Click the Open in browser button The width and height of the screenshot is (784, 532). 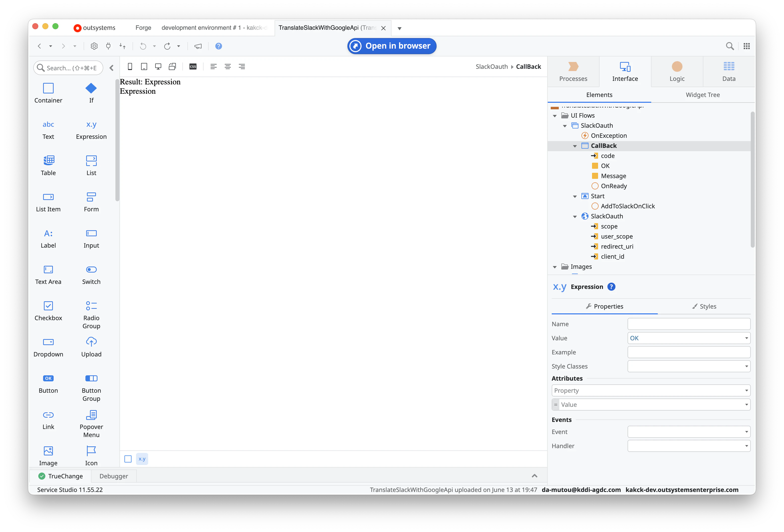[392, 46]
